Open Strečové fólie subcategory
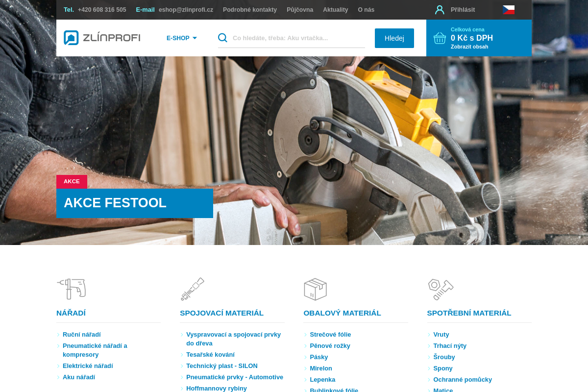 (330, 335)
